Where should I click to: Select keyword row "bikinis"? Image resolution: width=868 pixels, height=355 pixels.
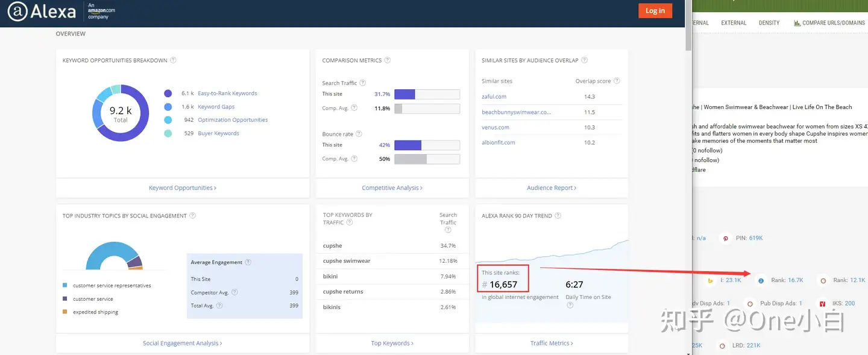tap(391, 307)
